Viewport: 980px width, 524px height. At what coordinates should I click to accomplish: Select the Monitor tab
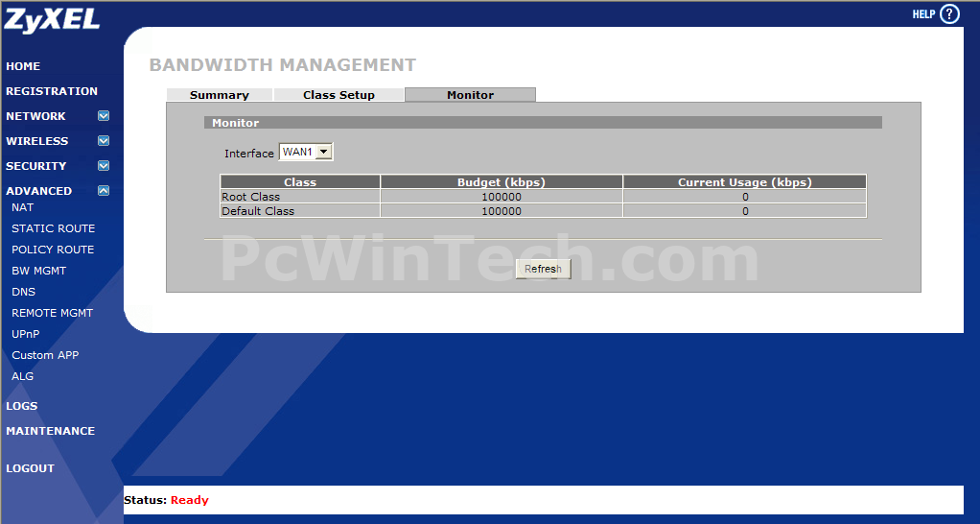(x=470, y=95)
